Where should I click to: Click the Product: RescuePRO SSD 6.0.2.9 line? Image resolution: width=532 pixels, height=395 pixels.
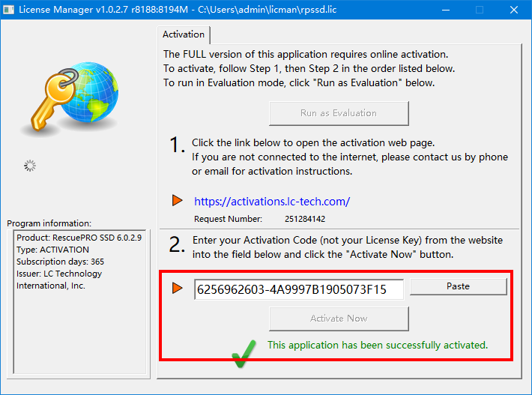point(79,238)
